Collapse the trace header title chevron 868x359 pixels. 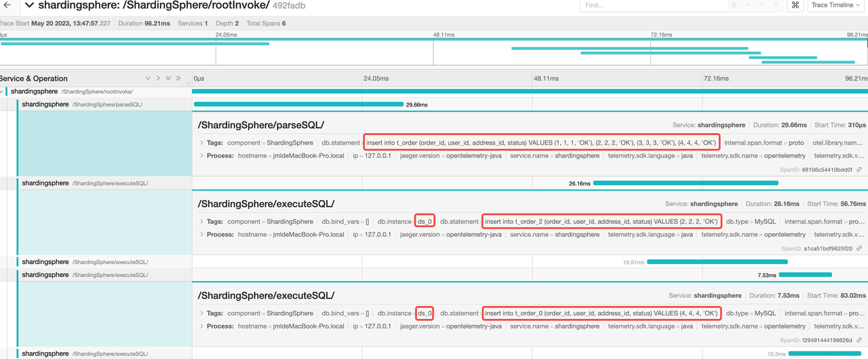[29, 5]
